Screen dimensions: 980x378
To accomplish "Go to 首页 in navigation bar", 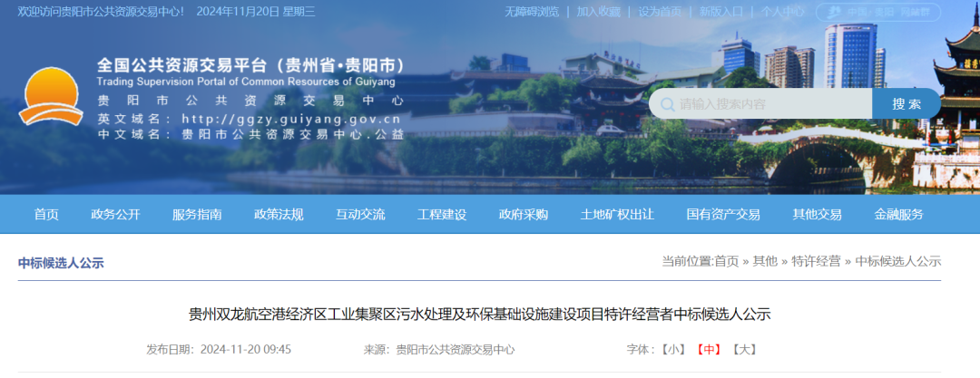I will click(x=46, y=214).
